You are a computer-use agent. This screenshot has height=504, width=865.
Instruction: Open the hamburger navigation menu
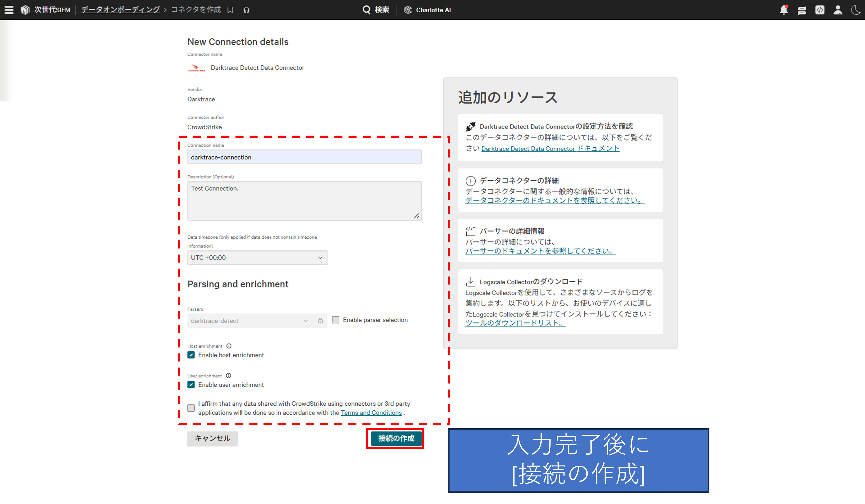click(x=9, y=10)
